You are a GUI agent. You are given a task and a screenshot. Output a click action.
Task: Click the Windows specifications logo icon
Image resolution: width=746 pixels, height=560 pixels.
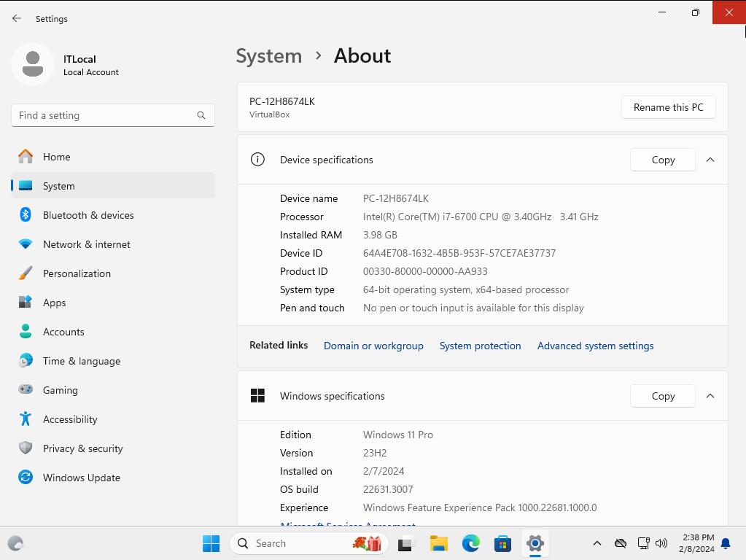pos(257,396)
